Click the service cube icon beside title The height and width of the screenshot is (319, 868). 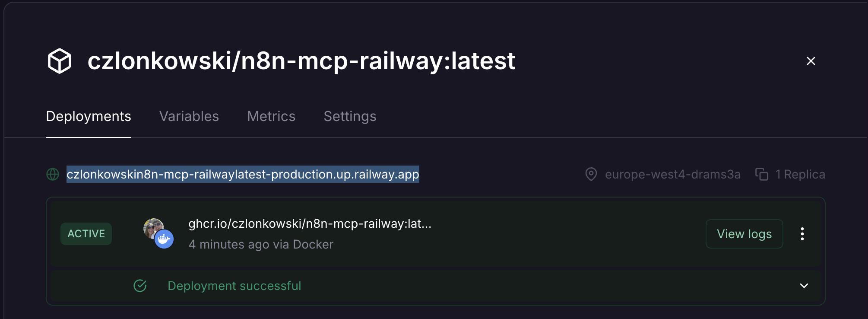click(x=59, y=61)
